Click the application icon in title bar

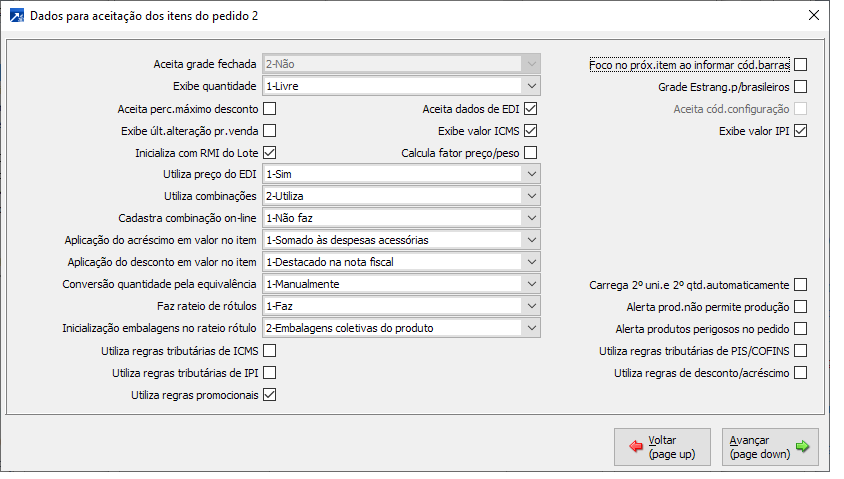pos(17,15)
